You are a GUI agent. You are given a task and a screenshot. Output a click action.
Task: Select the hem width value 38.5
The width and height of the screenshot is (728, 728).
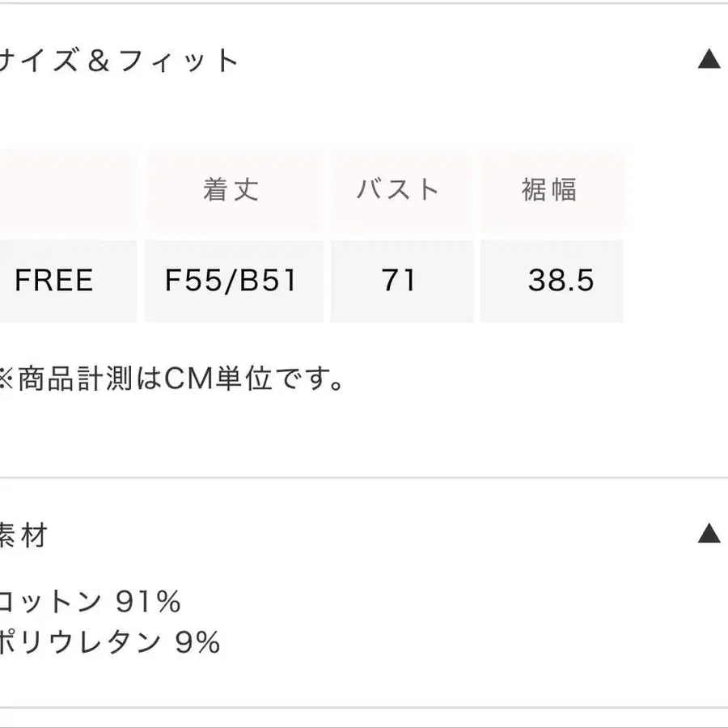pyautogui.click(x=561, y=280)
